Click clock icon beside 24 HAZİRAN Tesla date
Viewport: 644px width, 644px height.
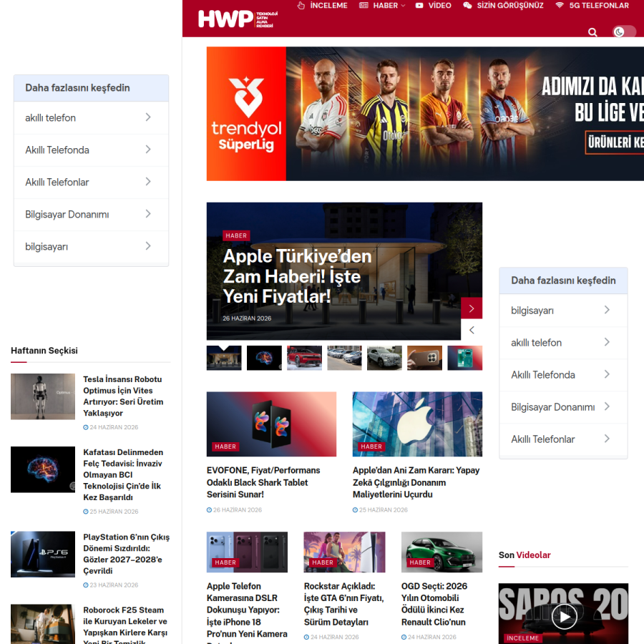click(85, 427)
